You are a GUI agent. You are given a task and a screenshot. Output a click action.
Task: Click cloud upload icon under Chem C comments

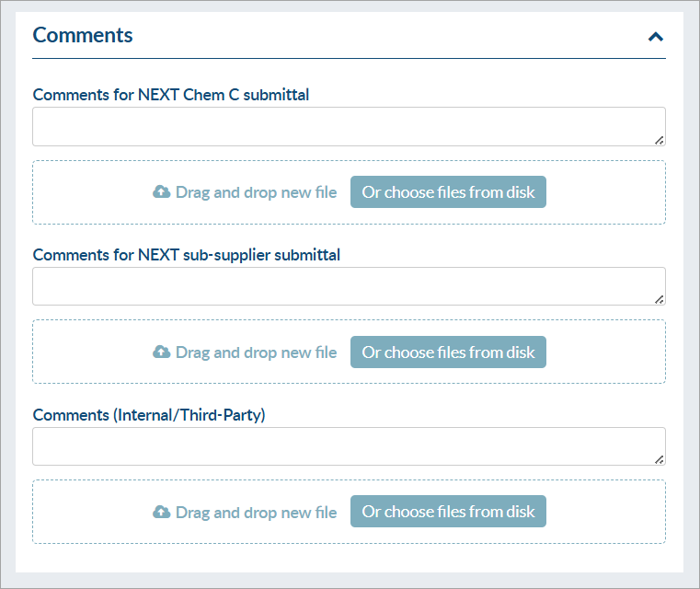pyautogui.click(x=162, y=192)
